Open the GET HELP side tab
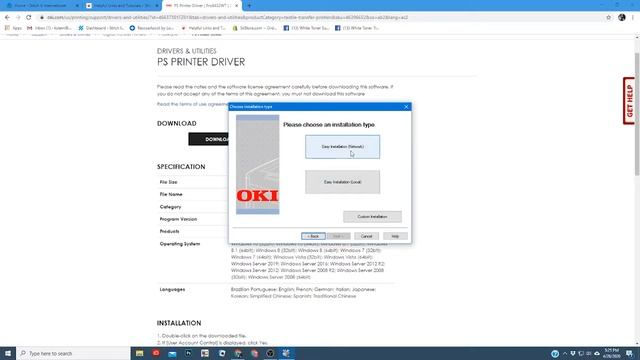Viewport: 640px width, 360px height. coord(629,101)
